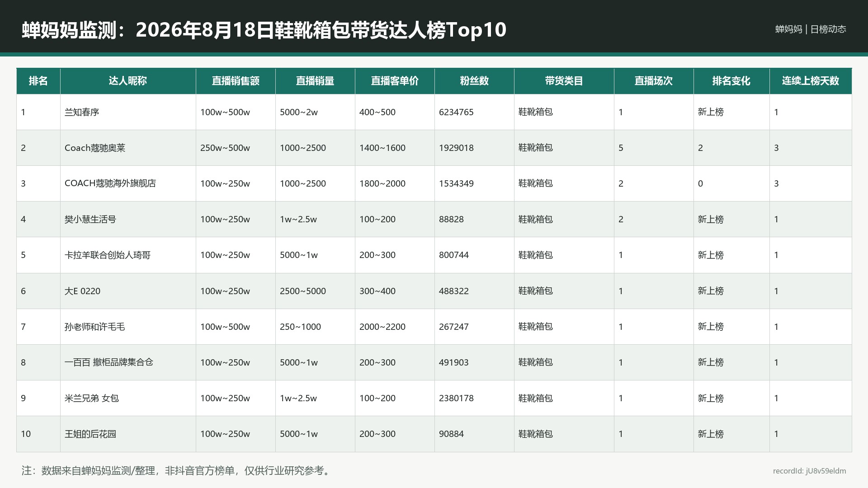Click COACH蔻驰海外旗舰店's rank change 0
This screenshot has height=488, width=868.
tap(700, 183)
